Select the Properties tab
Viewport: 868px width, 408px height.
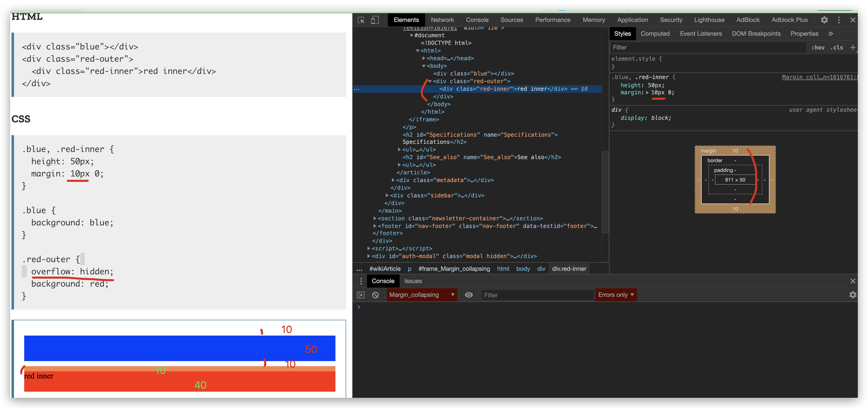[804, 34]
